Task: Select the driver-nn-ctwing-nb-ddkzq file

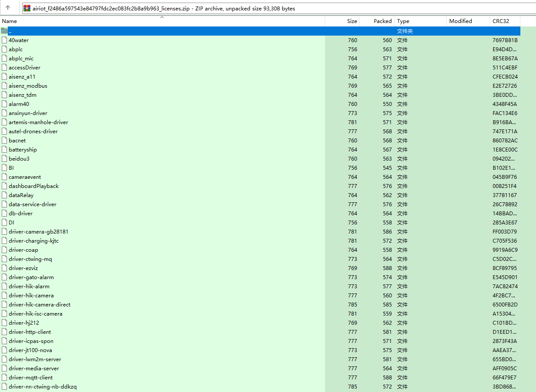Action: pyautogui.click(x=43, y=386)
